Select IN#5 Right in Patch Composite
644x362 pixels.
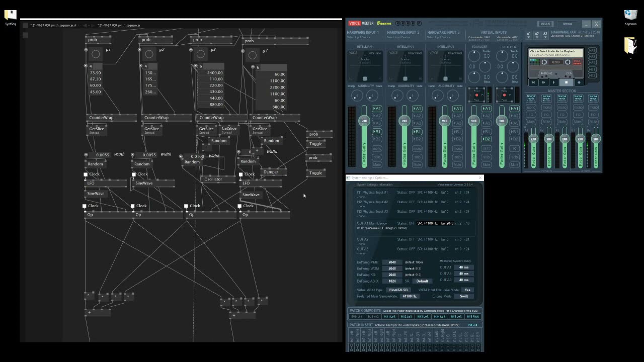coord(473,317)
